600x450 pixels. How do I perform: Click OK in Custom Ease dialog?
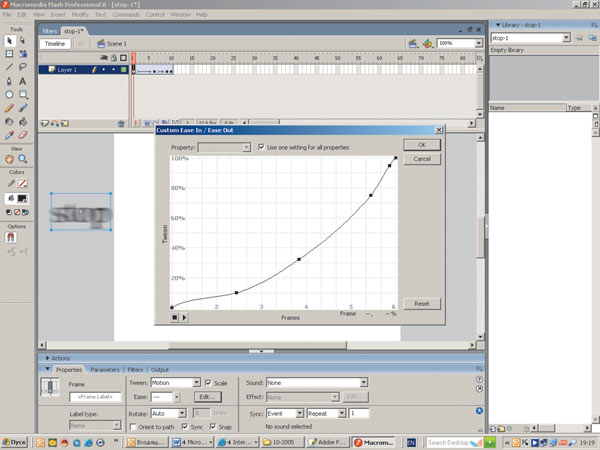(x=421, y=145)
